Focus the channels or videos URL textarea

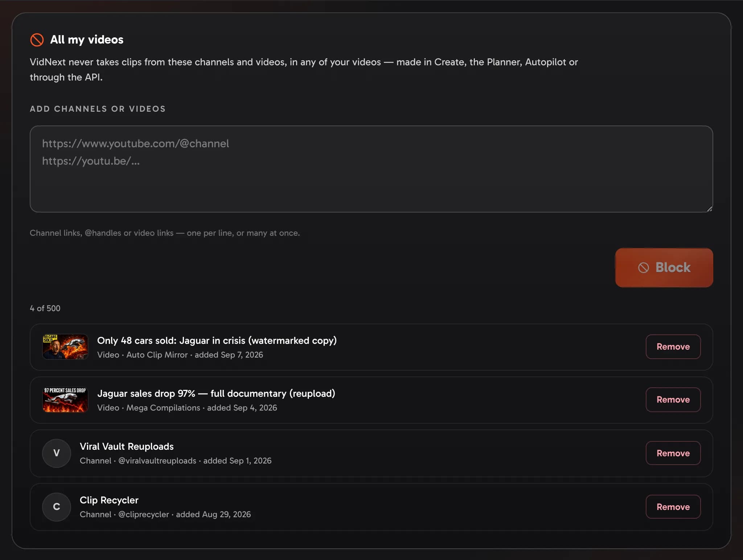(371, 169)
